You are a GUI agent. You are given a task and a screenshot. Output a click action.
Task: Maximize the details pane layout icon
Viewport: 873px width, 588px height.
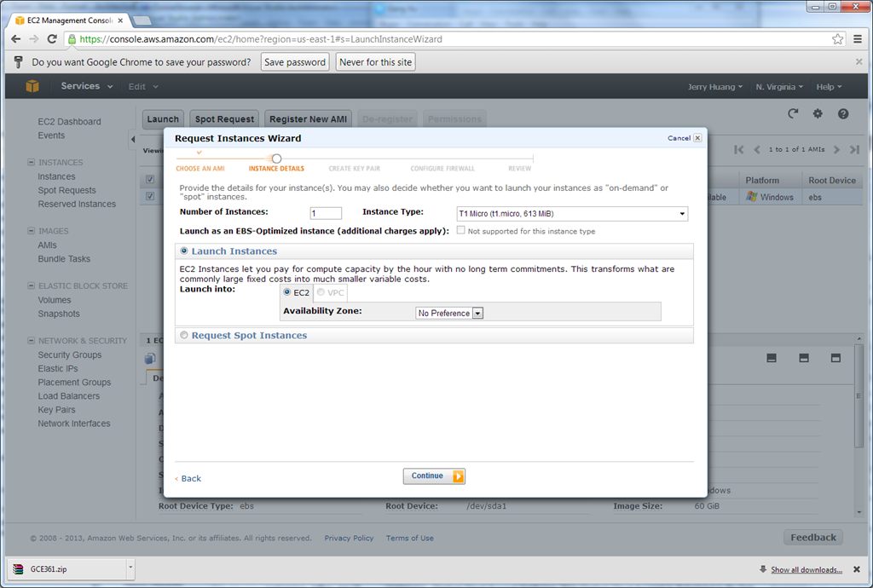(835, 358)
